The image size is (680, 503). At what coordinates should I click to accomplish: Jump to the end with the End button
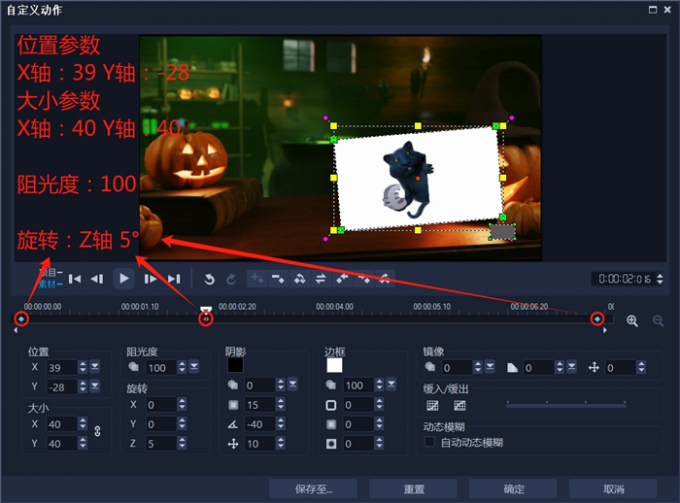[x=174, y=279]
